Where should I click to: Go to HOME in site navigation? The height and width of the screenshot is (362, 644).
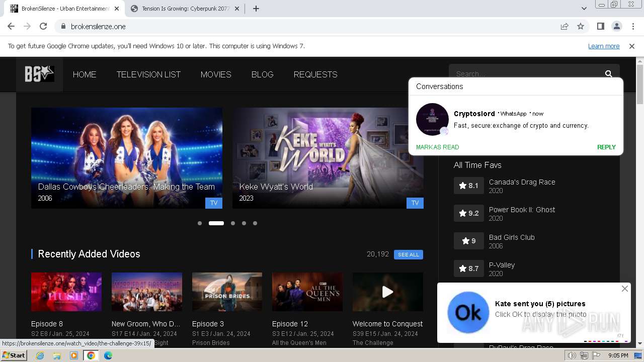(85, 74)
